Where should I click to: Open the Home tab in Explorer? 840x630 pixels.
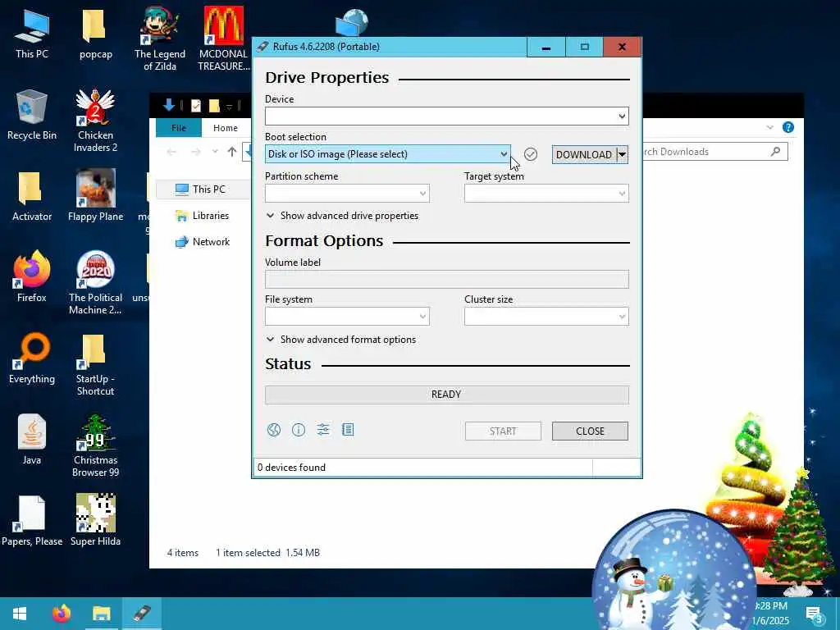[226, 127]
